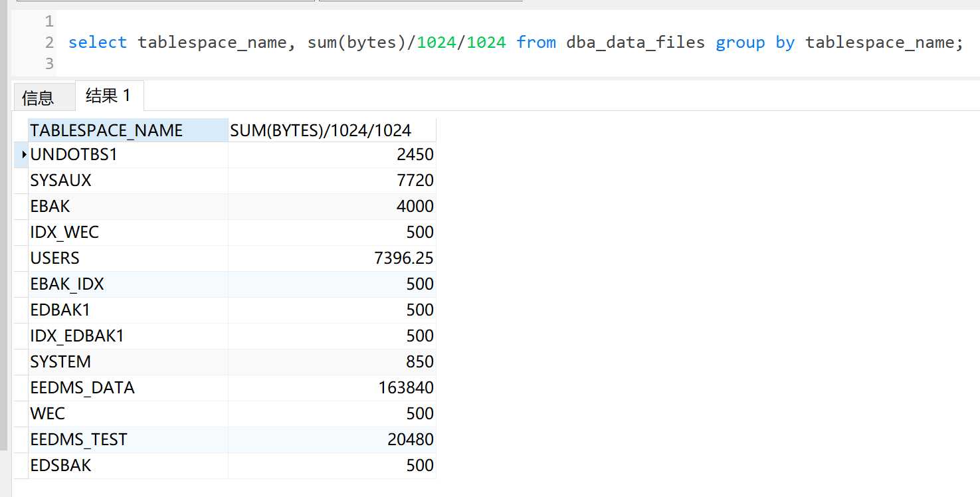Click the value 4000 in EBAK row
The width and height of the screenshot is (980, 497).
point(332,207)
